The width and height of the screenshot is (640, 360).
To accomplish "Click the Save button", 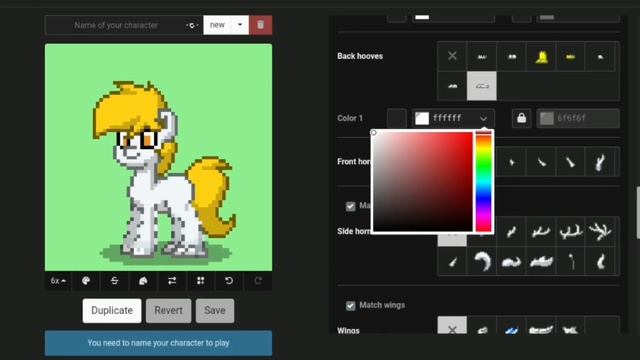I will 215,311.
